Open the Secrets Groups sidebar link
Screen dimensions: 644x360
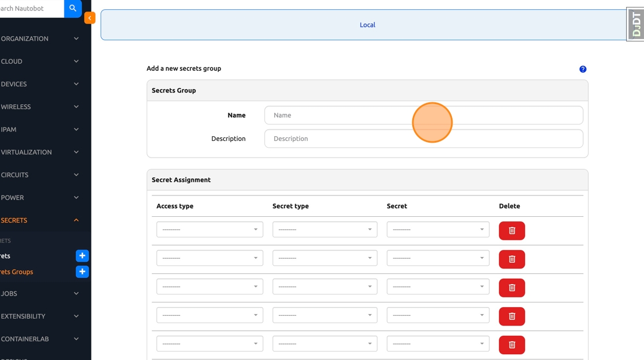click(17, 272)
